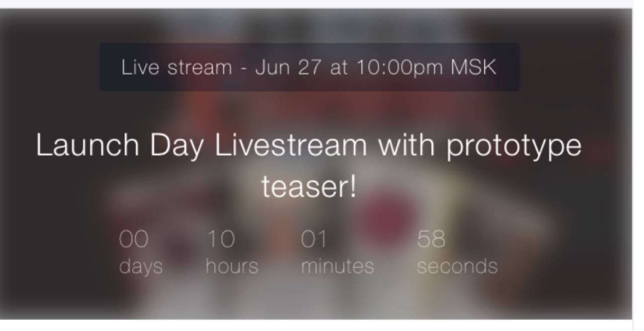The height and width of the screenshot is (331, 644).
Task: Select the 00 days counter number
Action: (x=134, y=239)
